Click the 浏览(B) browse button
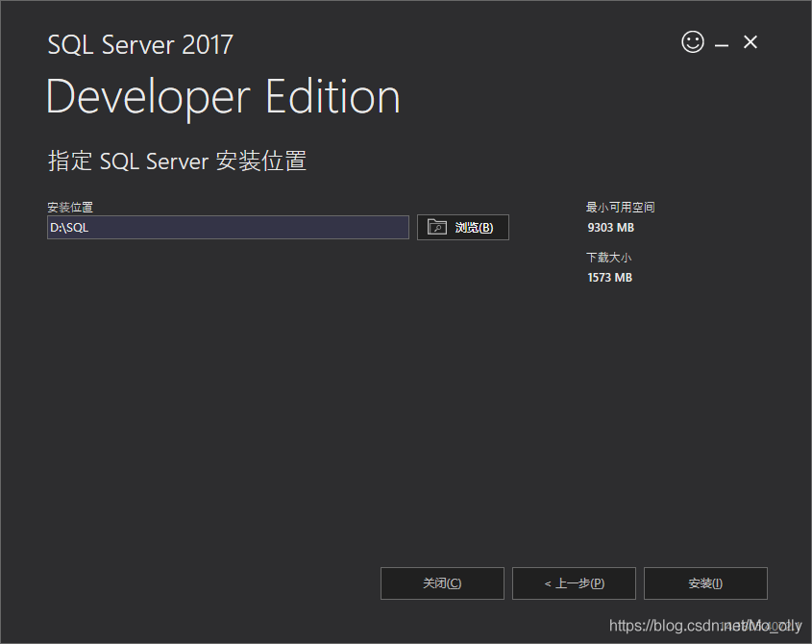 click(463, 227)
